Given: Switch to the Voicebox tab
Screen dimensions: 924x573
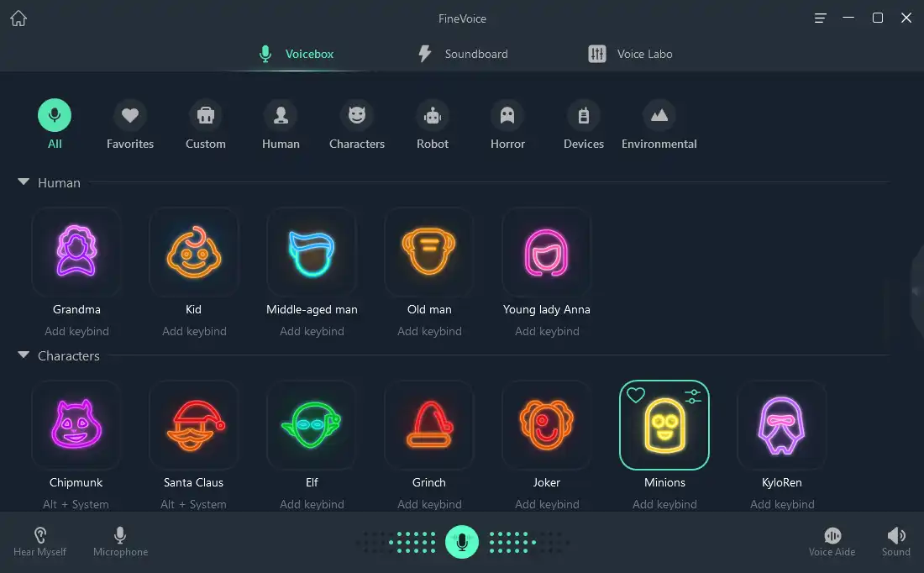Looking at the screenshot, I should click(297, 54).
